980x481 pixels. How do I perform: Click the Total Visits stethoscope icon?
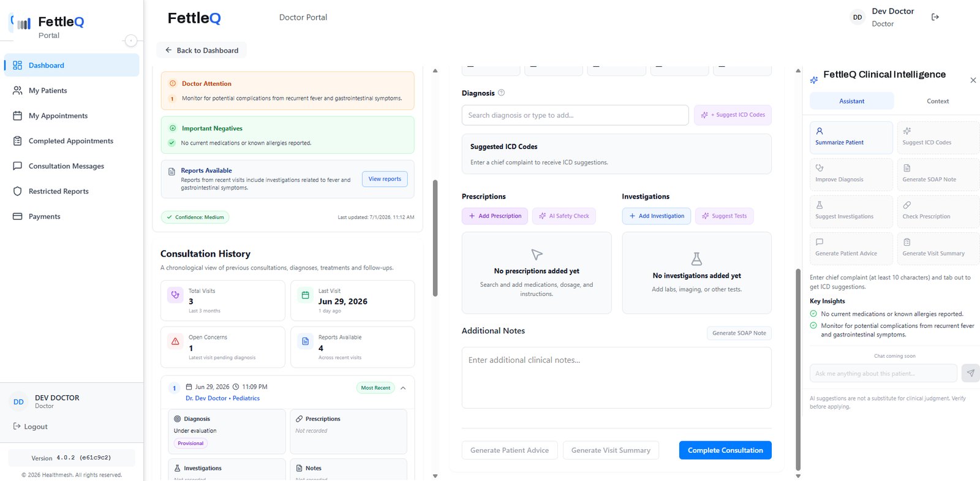[175, 295]
